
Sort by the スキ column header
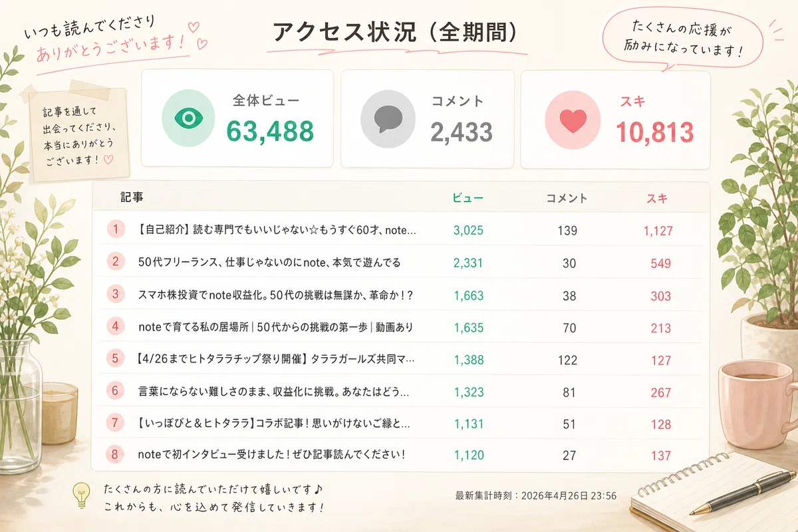tap(657, 198)
